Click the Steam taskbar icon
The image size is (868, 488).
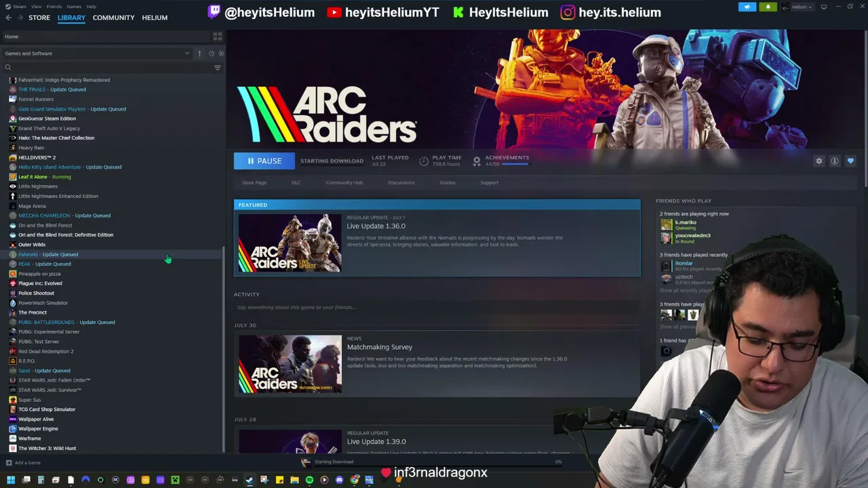tap(250, 481)
